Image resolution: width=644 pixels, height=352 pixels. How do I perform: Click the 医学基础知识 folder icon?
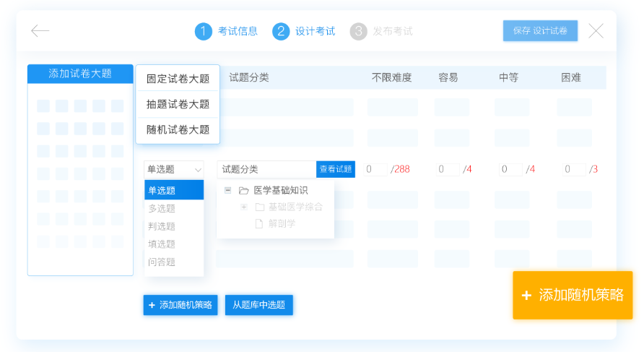point(243,190)
